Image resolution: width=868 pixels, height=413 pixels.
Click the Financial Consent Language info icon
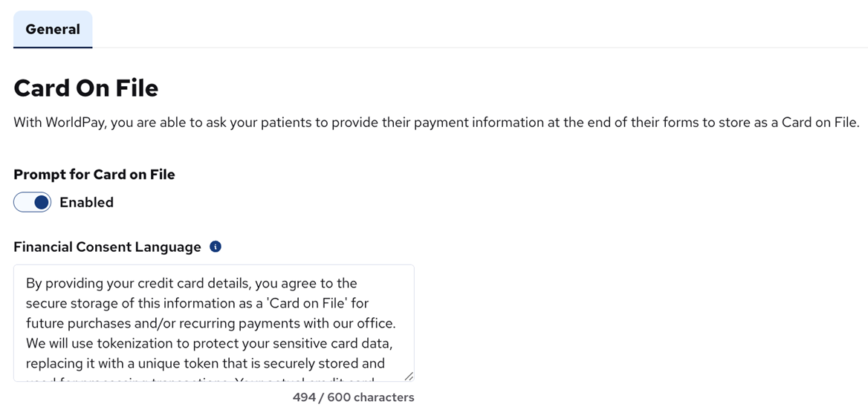216,247
